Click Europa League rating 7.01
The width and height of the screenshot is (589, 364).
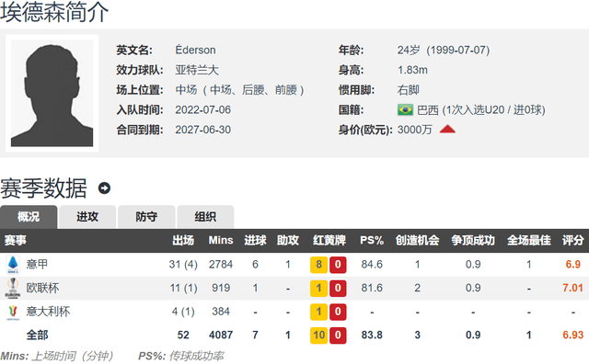click(x=572, y=288)
